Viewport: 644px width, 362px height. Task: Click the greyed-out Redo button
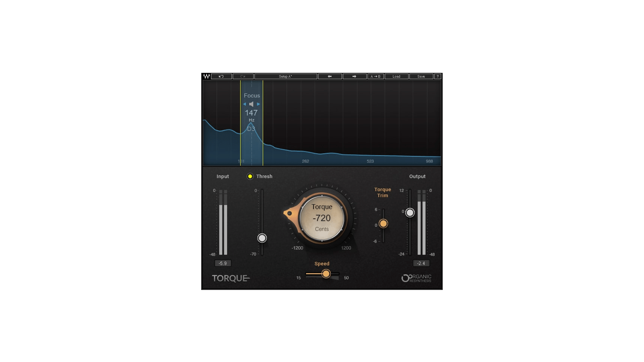tap(243, 76)
